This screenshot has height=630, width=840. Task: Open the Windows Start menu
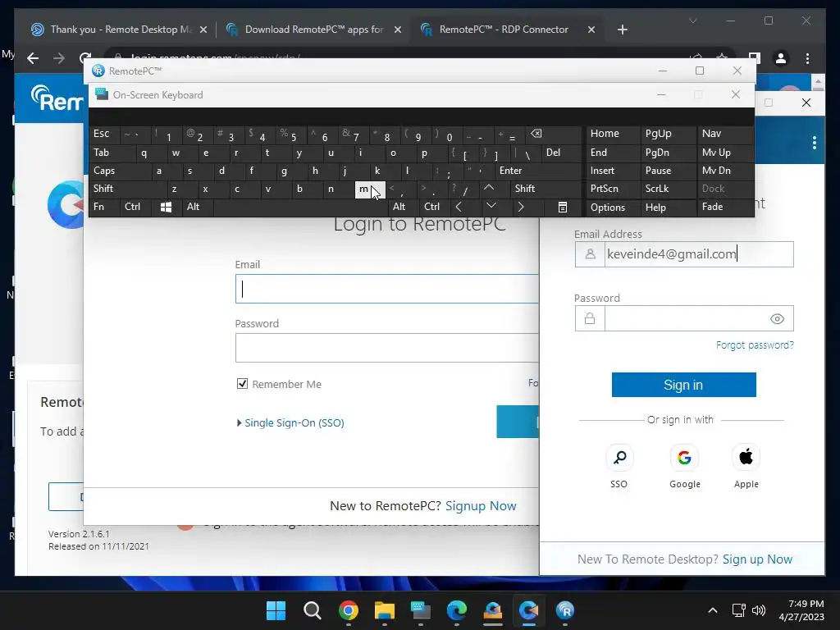pos(276,610)
